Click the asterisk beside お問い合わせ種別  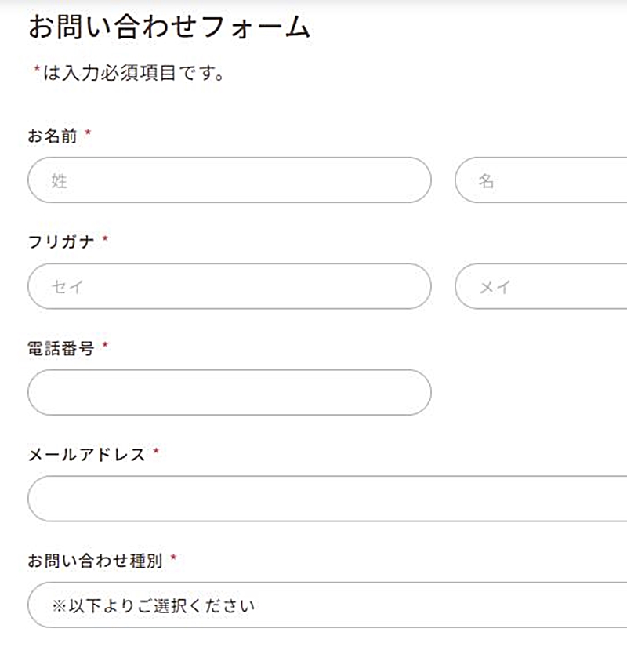point(175,558)
